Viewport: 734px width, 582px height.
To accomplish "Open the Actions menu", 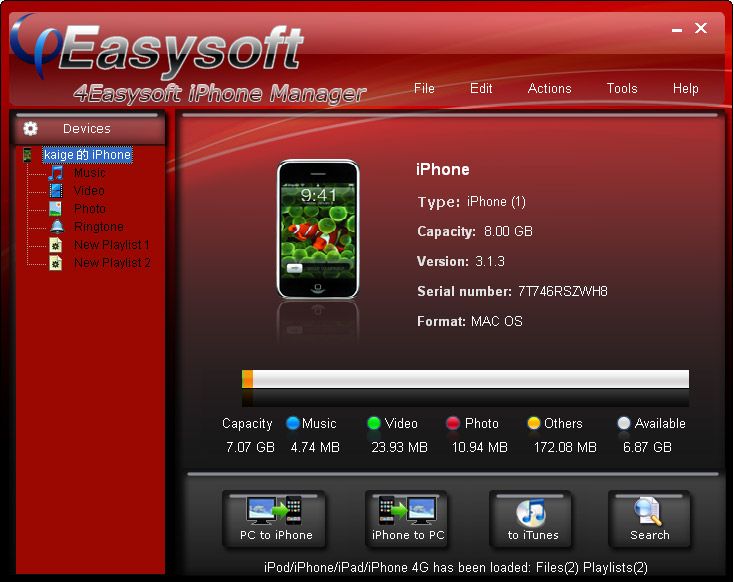I will (x=550, y=88).
